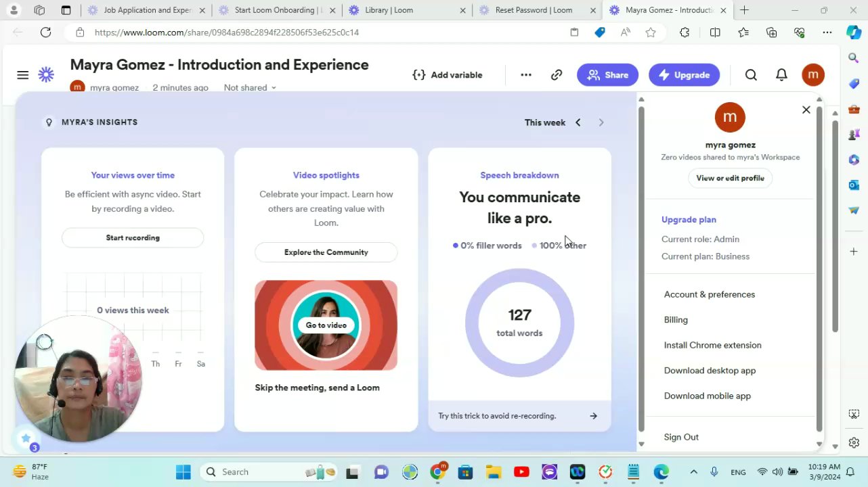
Task: Click the Loom logo icon
Action: click(x=46, y=75)
